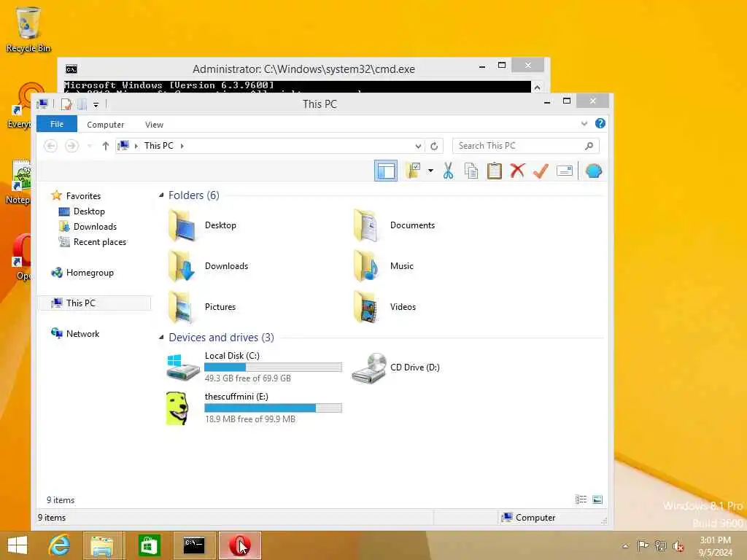The image size is (747, 560).
Task: Click Computer in the status bar
Action: pyautogui.click(x=529, y=518)
